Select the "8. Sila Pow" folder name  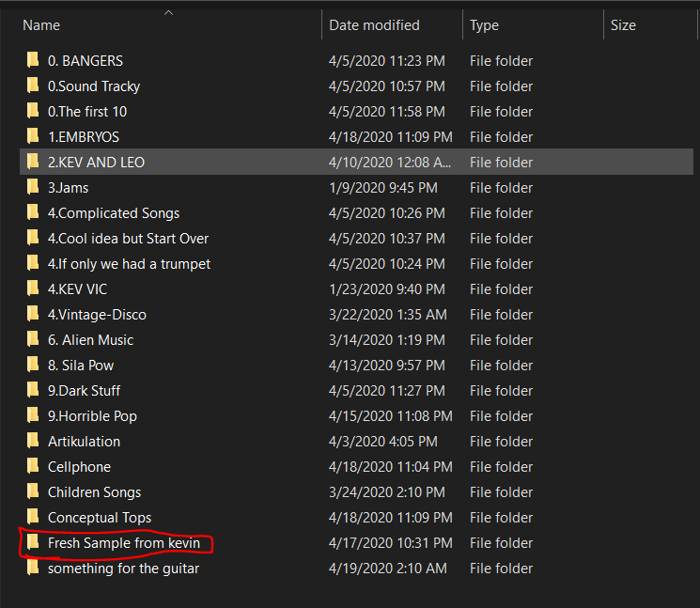81,366
